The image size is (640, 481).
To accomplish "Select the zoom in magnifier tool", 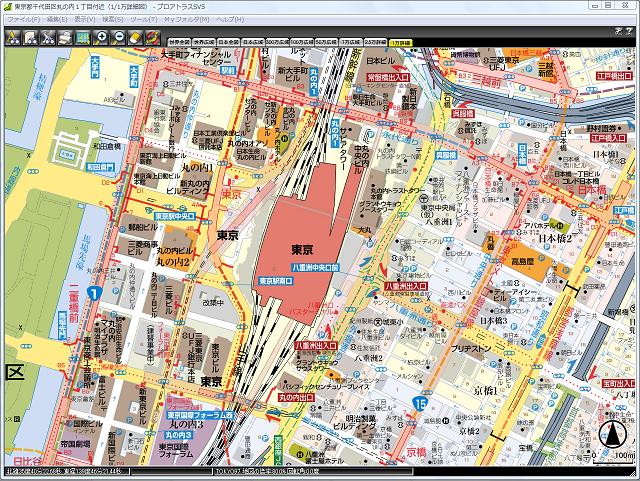I will point(101,38).
